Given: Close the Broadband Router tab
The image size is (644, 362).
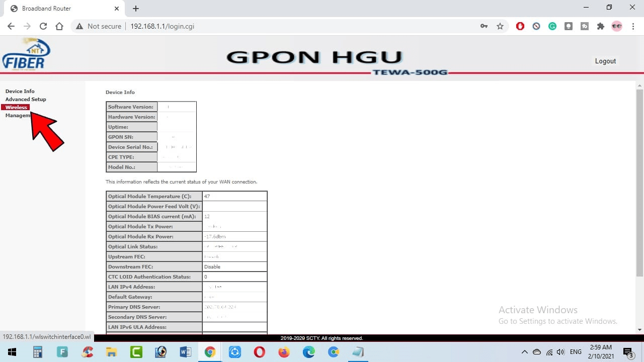Looking at the screenshot, I should coord(116,9).
